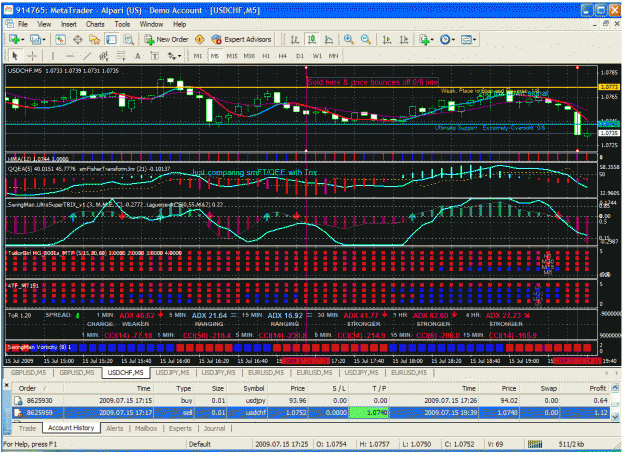Switch timeframe to M15
Screen dimensions: 625x452
click(x=232, y=56)
